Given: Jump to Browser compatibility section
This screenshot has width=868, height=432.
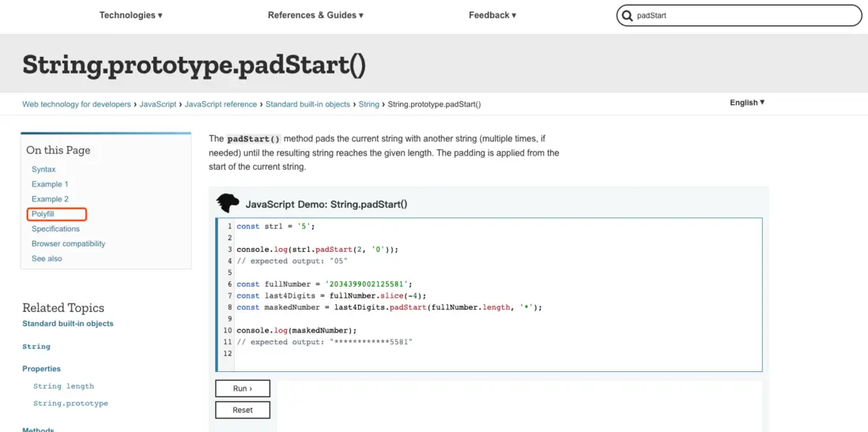Looking at the screenshot, I should click(68, 244).
